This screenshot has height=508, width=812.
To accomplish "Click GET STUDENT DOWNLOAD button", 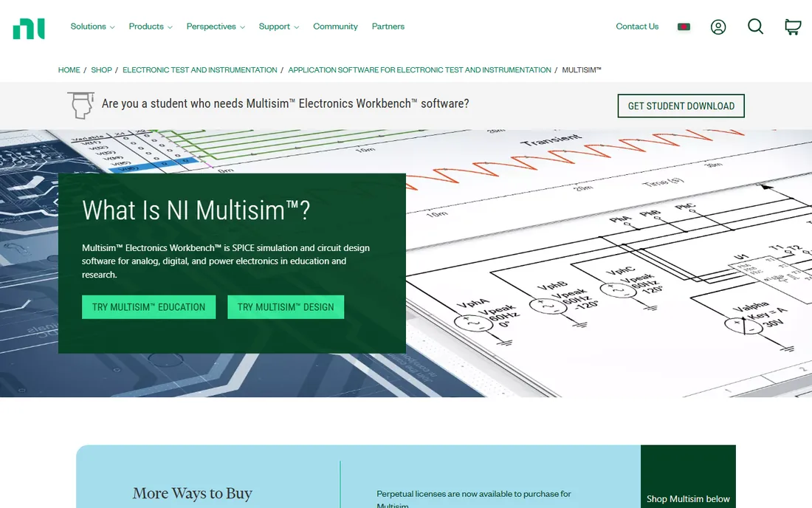I will click(x=681, y=106).
